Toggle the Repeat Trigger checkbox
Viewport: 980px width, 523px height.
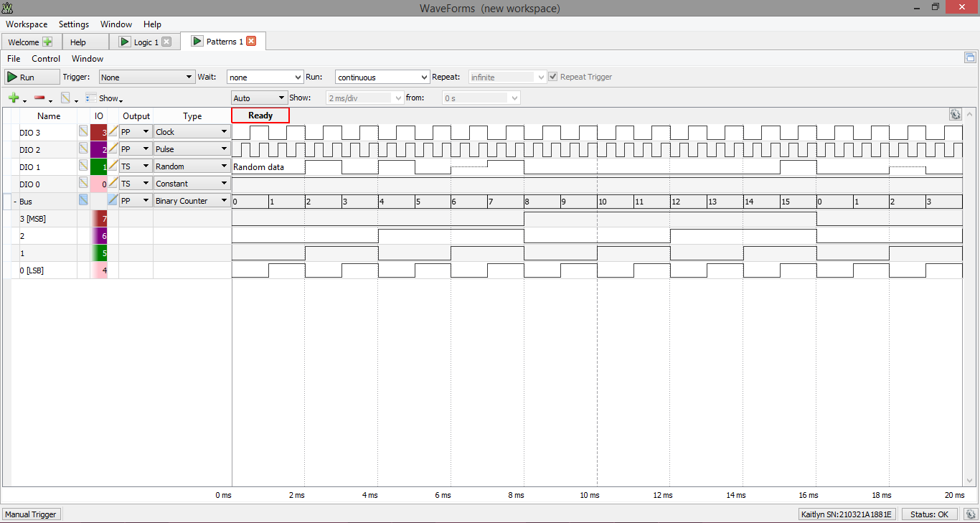[x=552, y=77]
